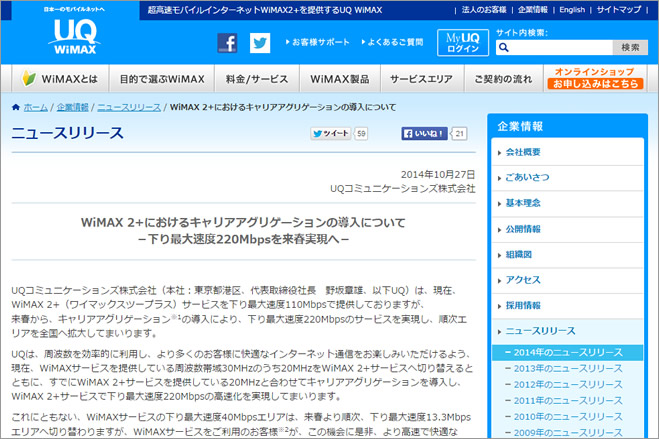Select 2014年のニュースリリース

pos(567,352)
